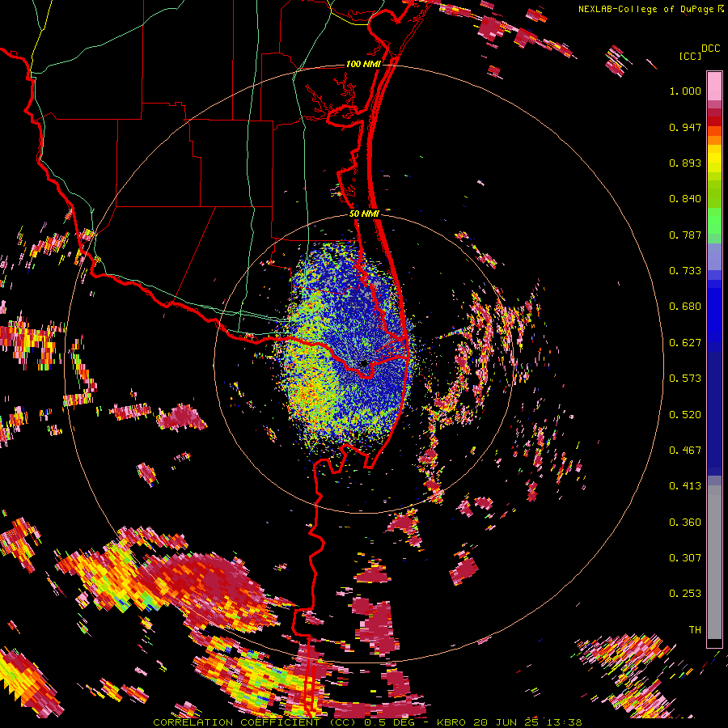Click the 0.627 color scale value

(x=685, y=343)
